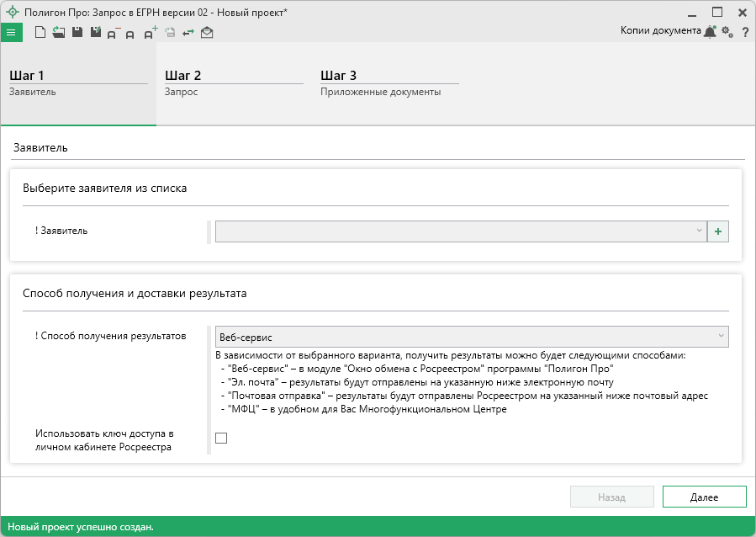Expand the Заявитель dropdown list
The width and height of the screenshot is (756, 537).
point(460,231)
